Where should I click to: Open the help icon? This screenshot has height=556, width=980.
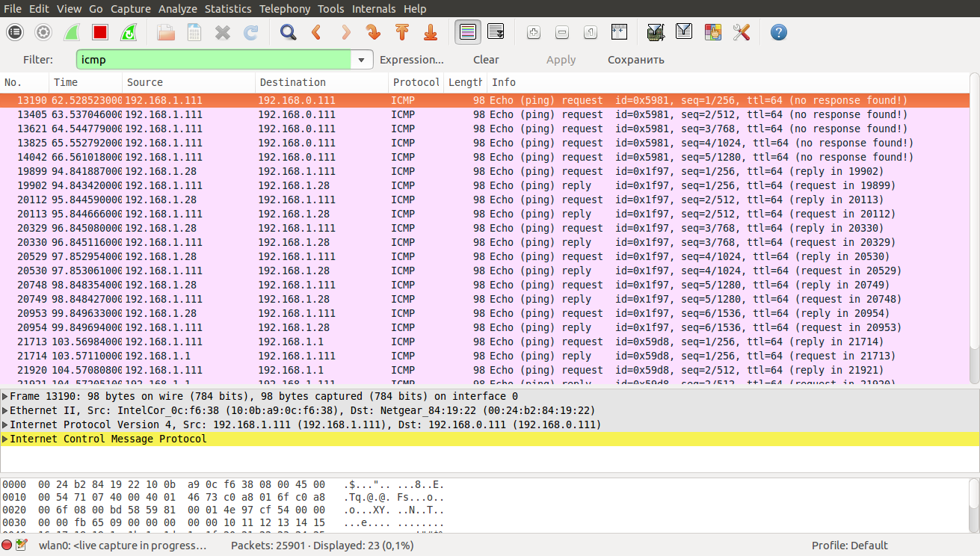coord(779,32)
